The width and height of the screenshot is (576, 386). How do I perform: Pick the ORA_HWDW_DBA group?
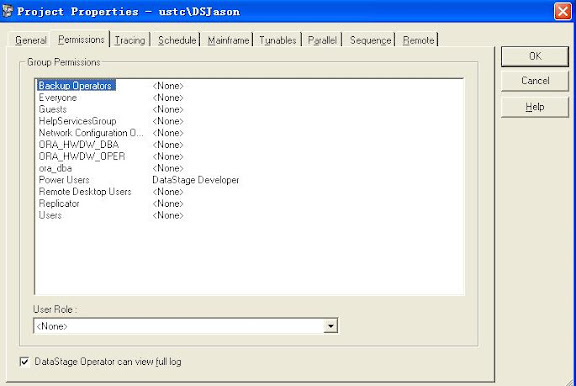click(x=79, y=145)
